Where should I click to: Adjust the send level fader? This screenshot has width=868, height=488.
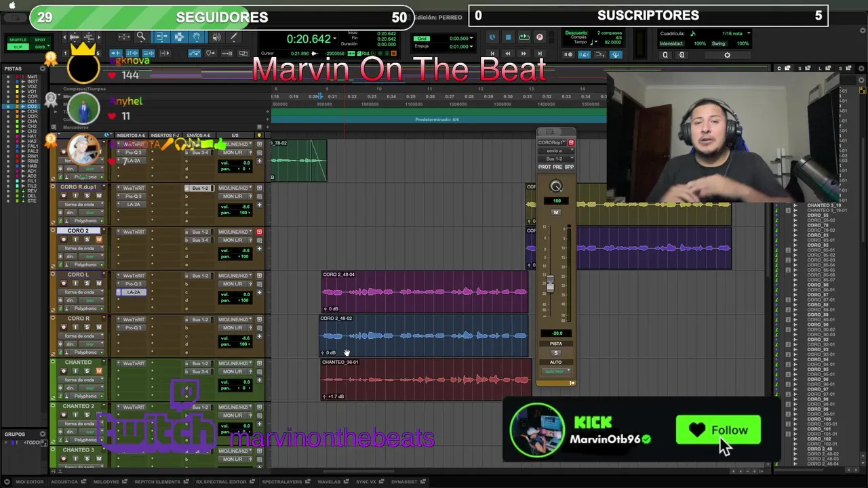pos(550,284)
